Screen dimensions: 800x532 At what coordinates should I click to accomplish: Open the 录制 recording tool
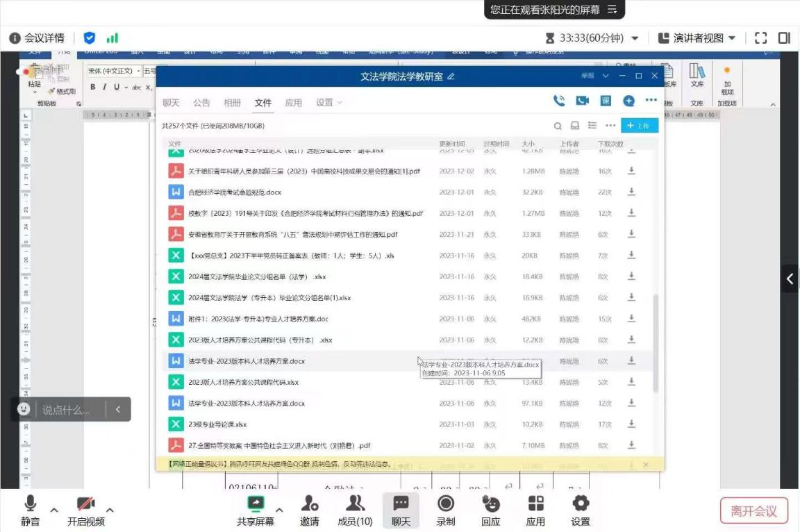(446, 510)
